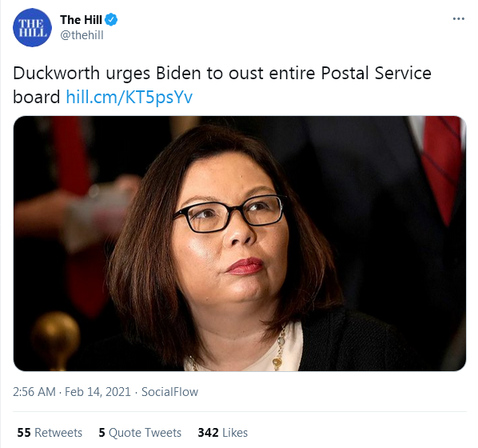478x448 pixels.
Task: Follow the hill.cm/KT5psYv link
Action: click(x=129, y=97)
